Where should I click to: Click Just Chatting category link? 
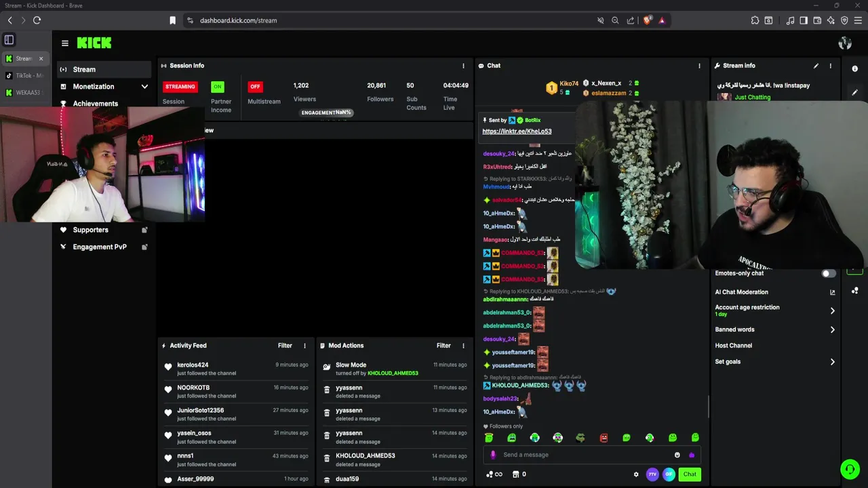tap(753, 98)
